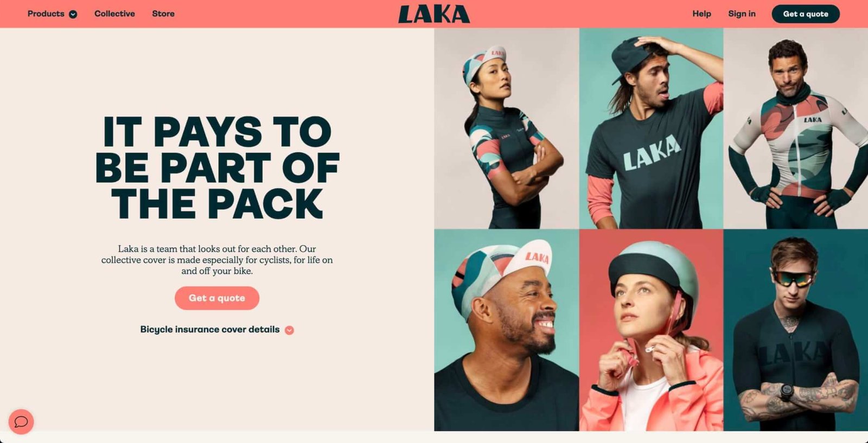Open the chat bubble icon
Image resolution: width=868 pixels, height=443 pixels.
(21, 421)
